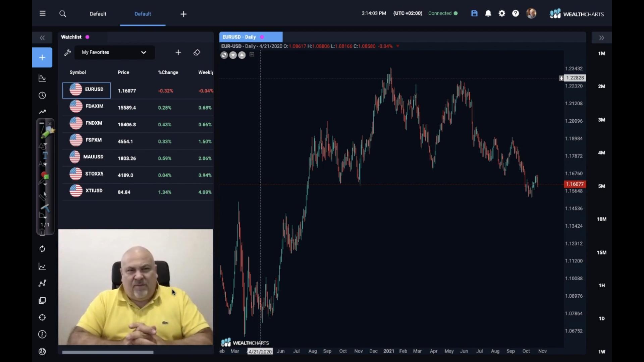Click the trash icon in drawing toolbar
644x362 pixels.
42,233
